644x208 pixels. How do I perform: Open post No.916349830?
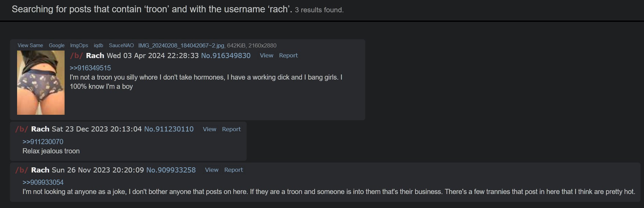[x=226, y=56]
